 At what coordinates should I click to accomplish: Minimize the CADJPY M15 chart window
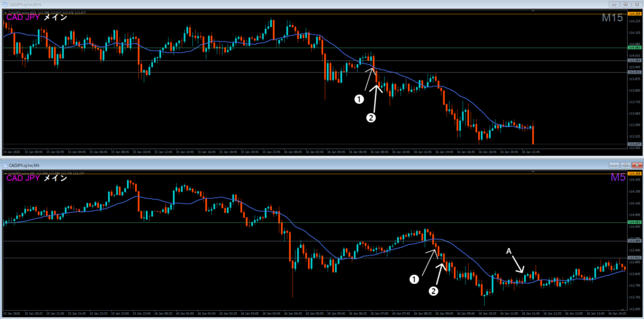point(615,4)
